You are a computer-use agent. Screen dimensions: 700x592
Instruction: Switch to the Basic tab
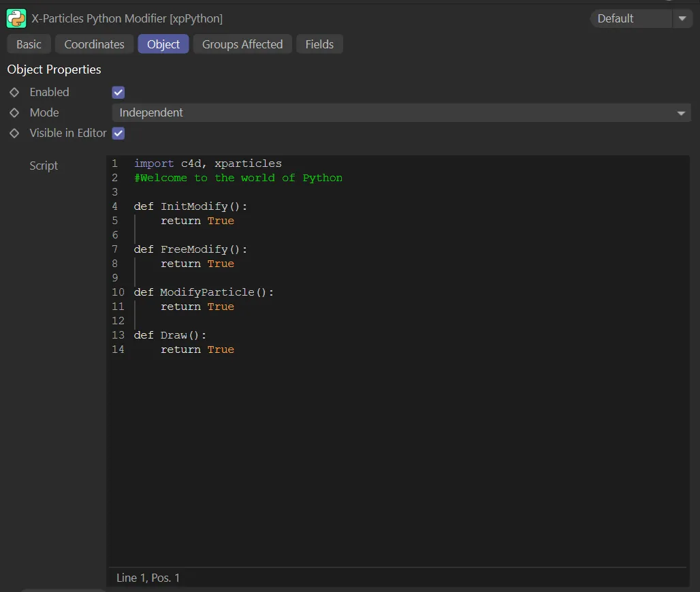pos(29,44)
